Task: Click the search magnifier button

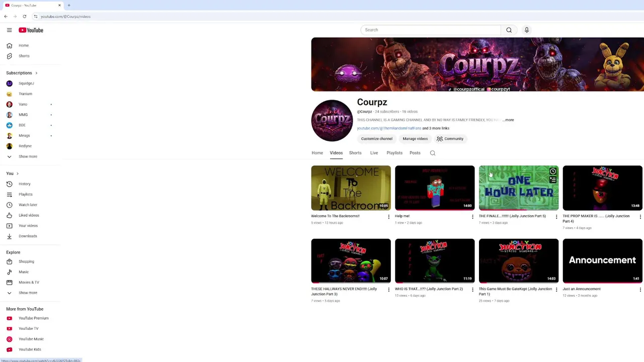Action: tap(509, 30)
